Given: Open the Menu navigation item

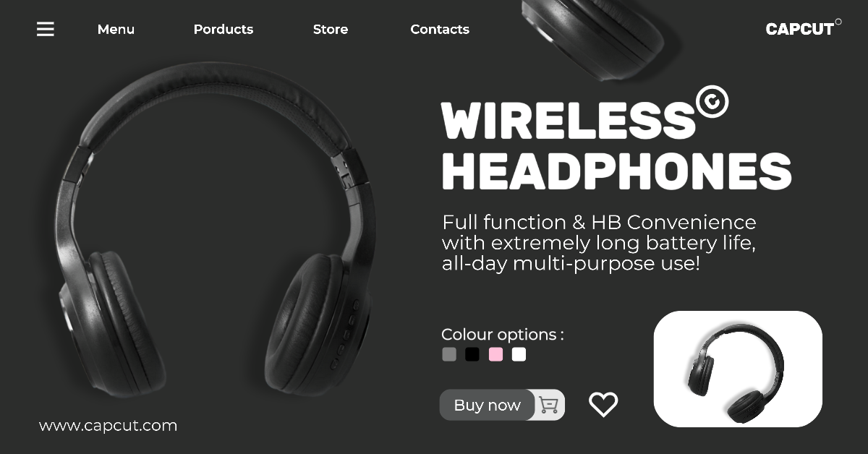Looking at the screenshot, I should 116,30.
